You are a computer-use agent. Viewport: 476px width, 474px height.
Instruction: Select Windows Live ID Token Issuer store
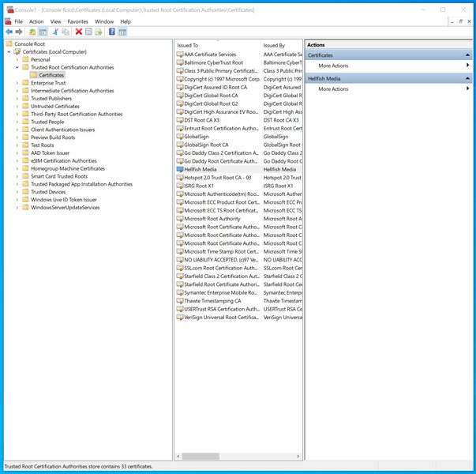pyautogui.click(x=64, y=200)
